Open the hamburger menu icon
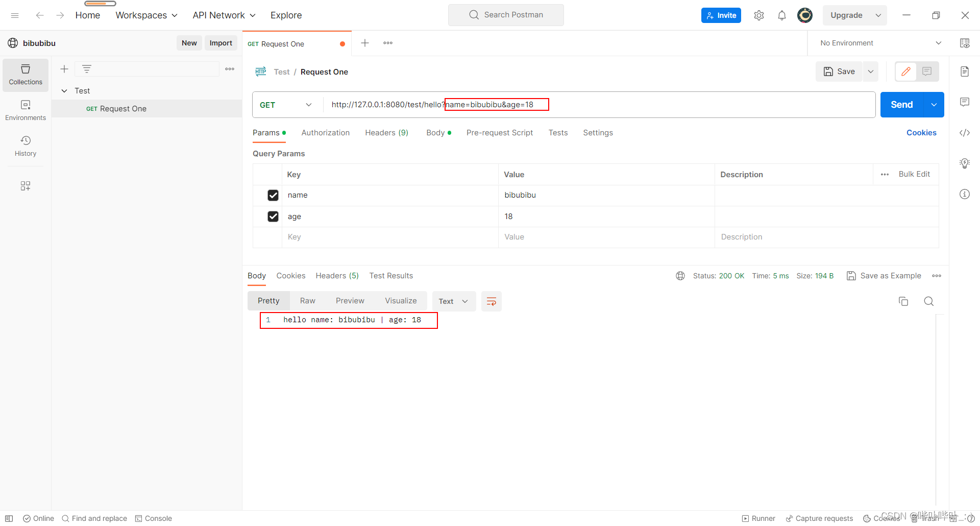The width and height of the screenshot is (980, 526). click(15, 15)
